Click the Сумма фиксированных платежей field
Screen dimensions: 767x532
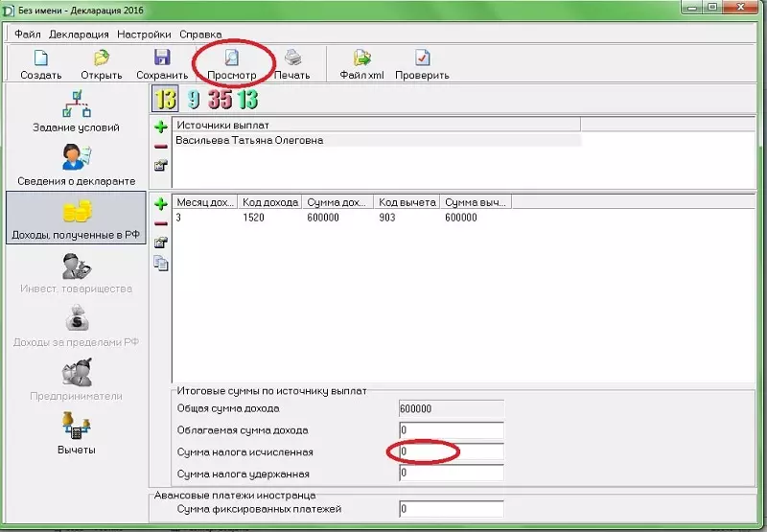click(x=452, y=509)
